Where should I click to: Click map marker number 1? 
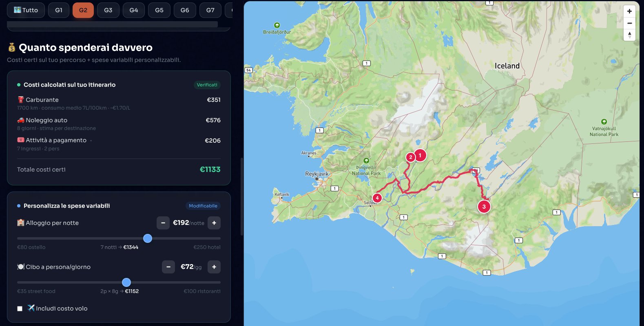[x=420, y=155]
